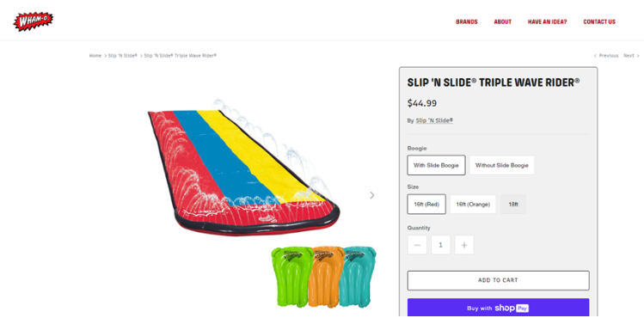This screenshot has width=644, height=318.
Task: Increase quantity with plus icon
Action: pyautogui.click(x=464, y=245)
